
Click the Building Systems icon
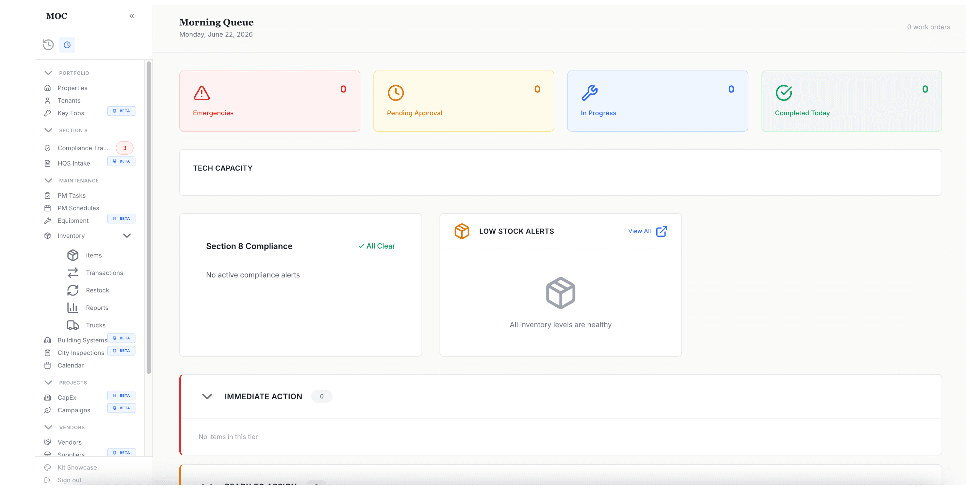[x=48, y=340]
